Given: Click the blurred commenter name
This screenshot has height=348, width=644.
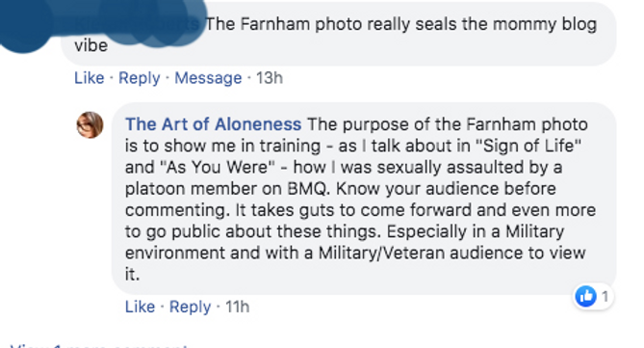Looking at the screenshot, I should [137, 24].
